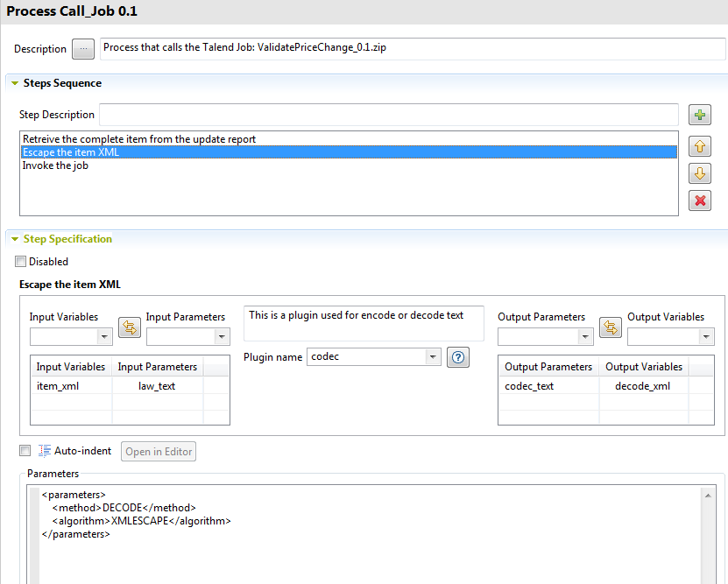Image resolution: width=728 pixels, height=584 pixels.
Task: Enable the Auto-indent checkbox
Action: (25, 451)
